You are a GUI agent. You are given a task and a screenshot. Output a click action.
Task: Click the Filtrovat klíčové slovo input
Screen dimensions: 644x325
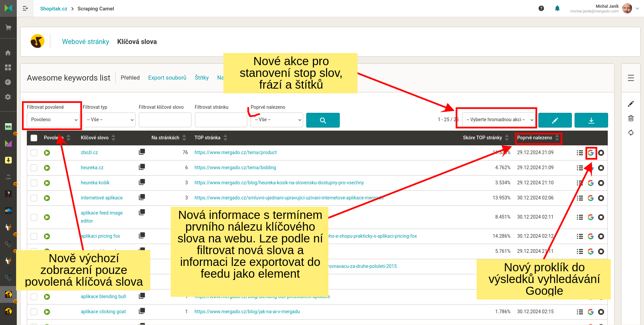(x=165, y=120)
